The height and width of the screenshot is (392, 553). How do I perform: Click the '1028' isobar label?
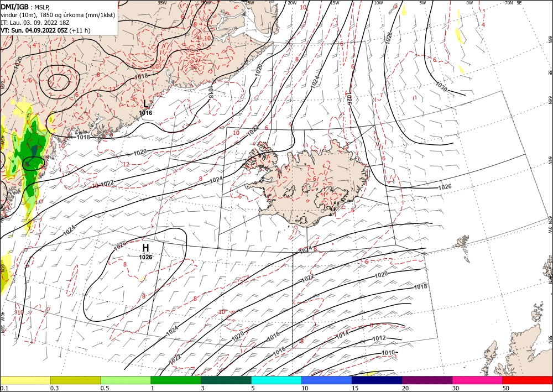tap(389, 38)
